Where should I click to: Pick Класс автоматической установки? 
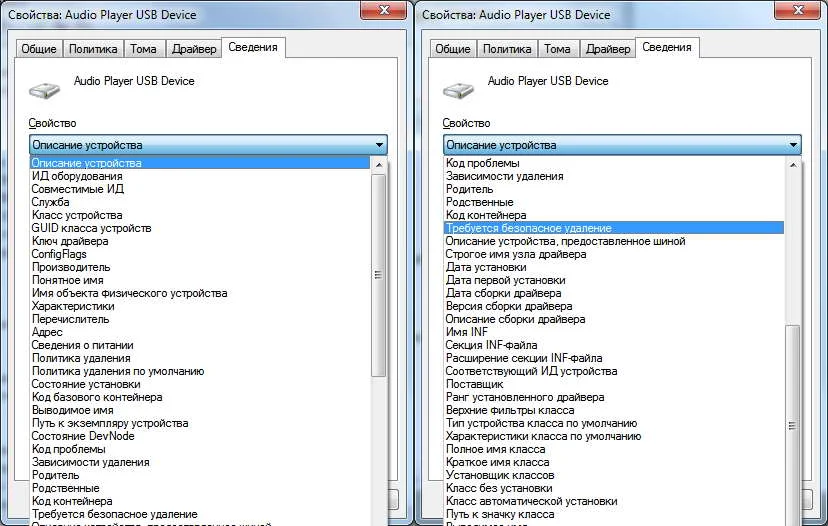(614, 501)
